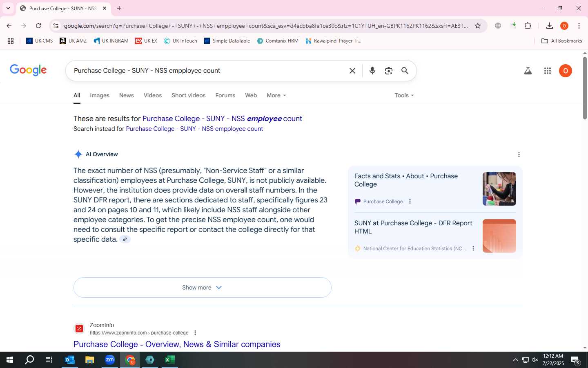Viewport: 588px width, 368px height.
Task: Open Google apps grid
Action: tap(548, 71)
